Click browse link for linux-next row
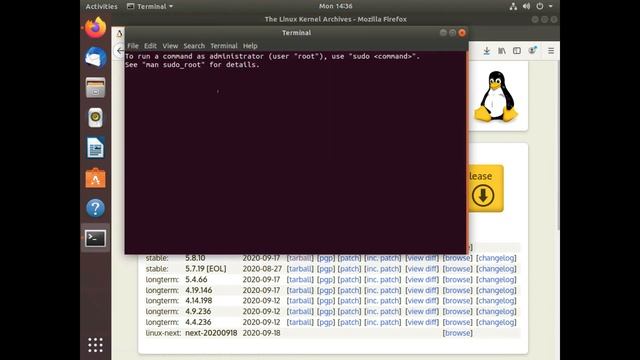 (458, 333)
